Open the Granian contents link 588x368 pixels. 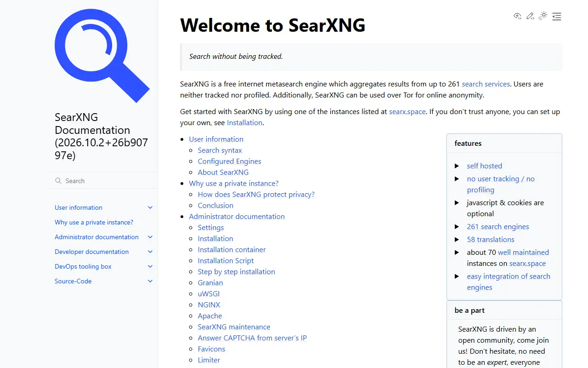[210, 283]
